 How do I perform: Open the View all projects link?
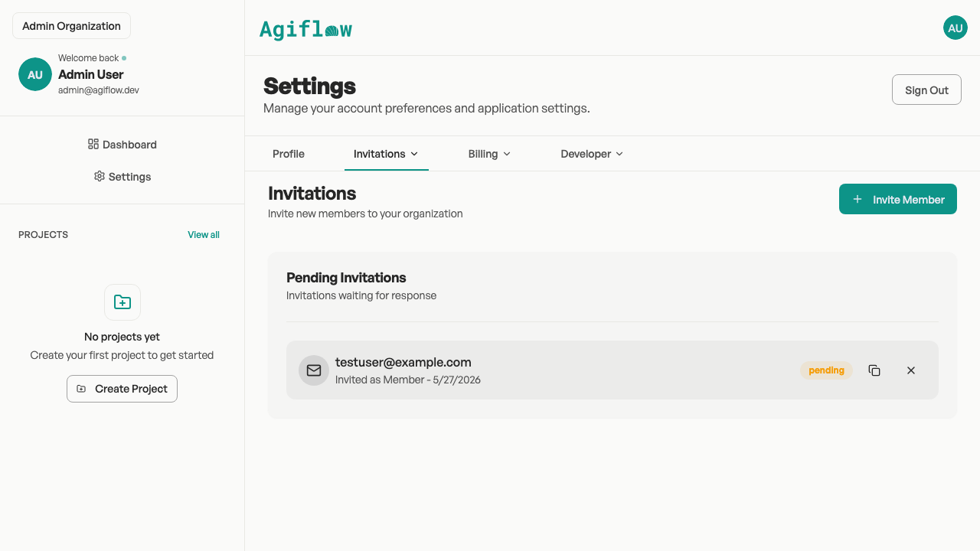click(204, 235)
